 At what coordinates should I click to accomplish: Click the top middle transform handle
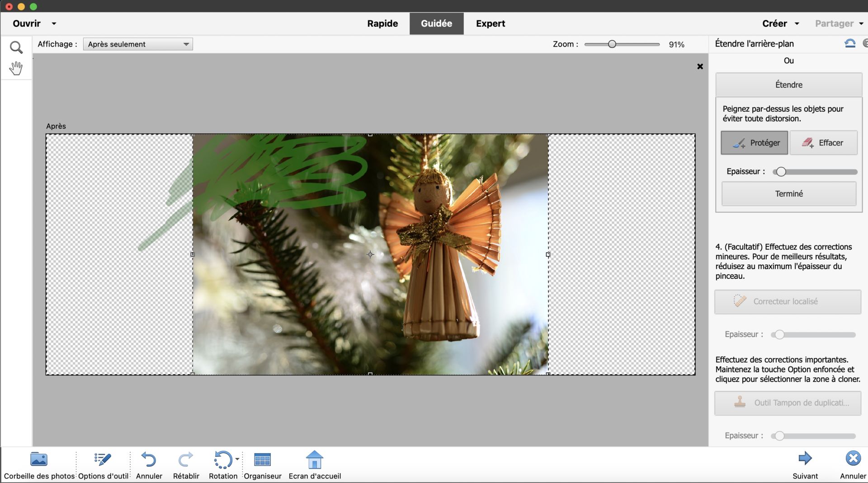(370, 135)
